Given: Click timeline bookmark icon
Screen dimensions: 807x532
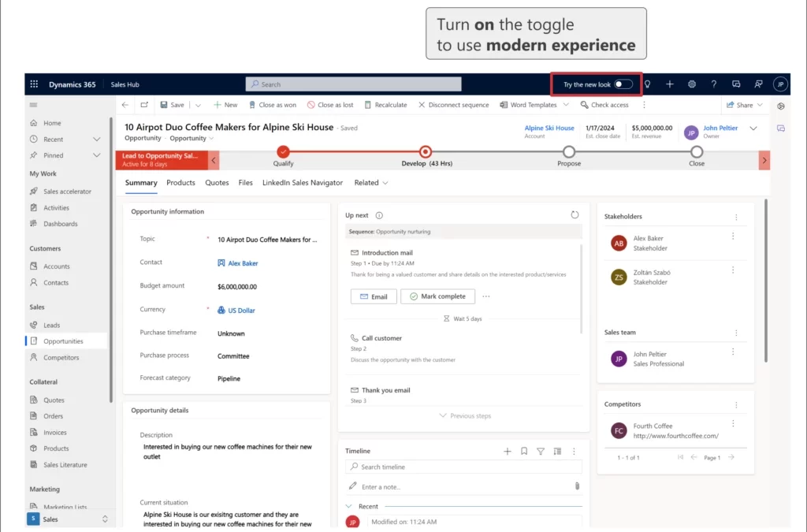Looking at the screenshot, I should pyautogui.click(x=524, y=452).
